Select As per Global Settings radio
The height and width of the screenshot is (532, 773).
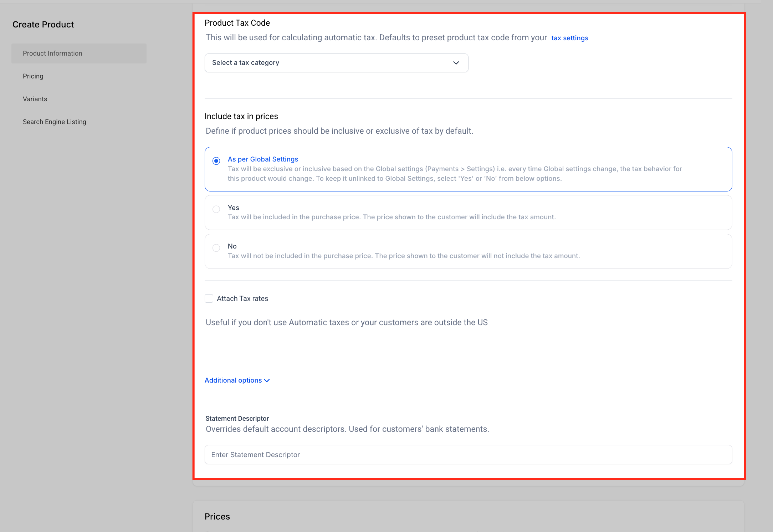click(x=216, y=161)
